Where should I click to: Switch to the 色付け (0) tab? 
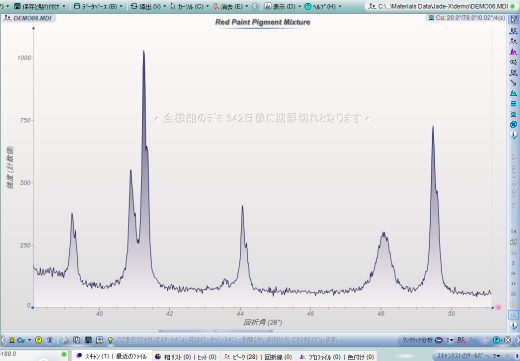361,357
